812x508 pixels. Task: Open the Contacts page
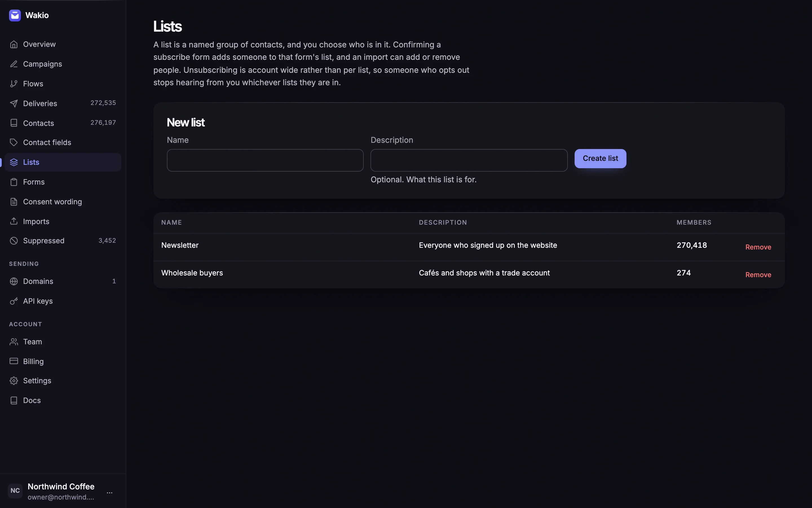(x=63, y=123)
